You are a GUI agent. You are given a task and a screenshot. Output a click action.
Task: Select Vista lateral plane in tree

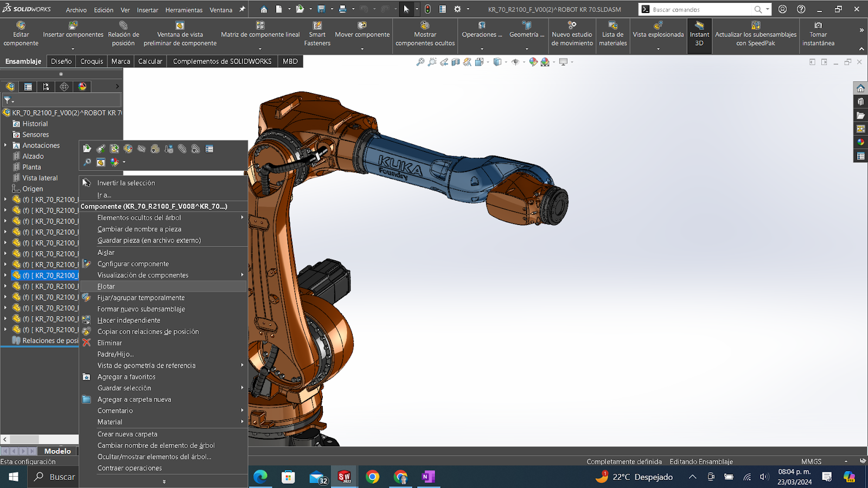pos(40,178)
